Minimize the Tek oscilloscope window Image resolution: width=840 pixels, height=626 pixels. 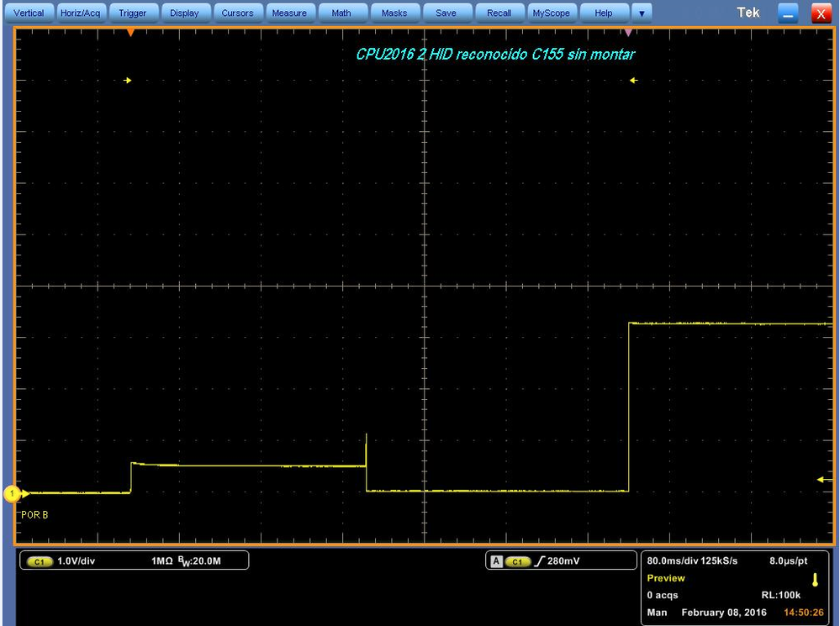pos(788,14)
